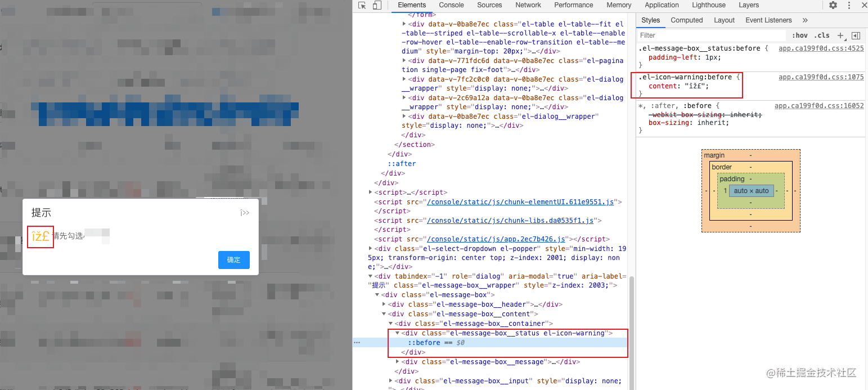Open the Memory tab
The image size is (868, 390).
point(619,5)
